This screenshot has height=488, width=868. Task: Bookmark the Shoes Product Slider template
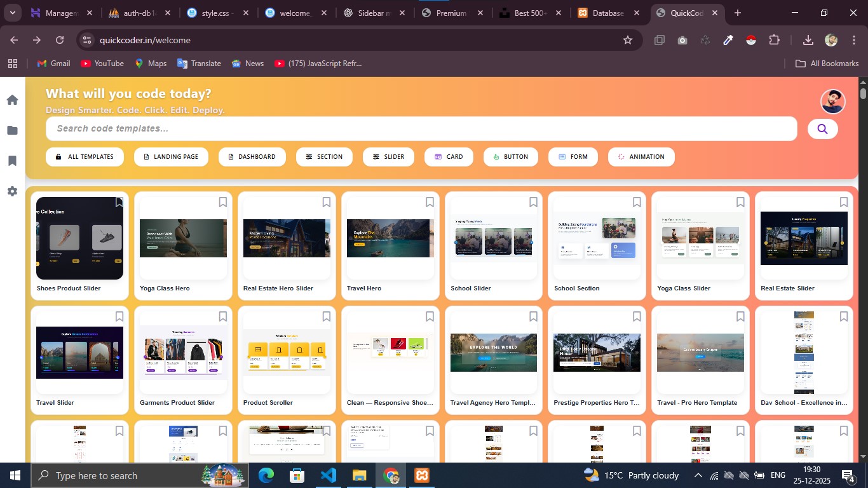119,201
